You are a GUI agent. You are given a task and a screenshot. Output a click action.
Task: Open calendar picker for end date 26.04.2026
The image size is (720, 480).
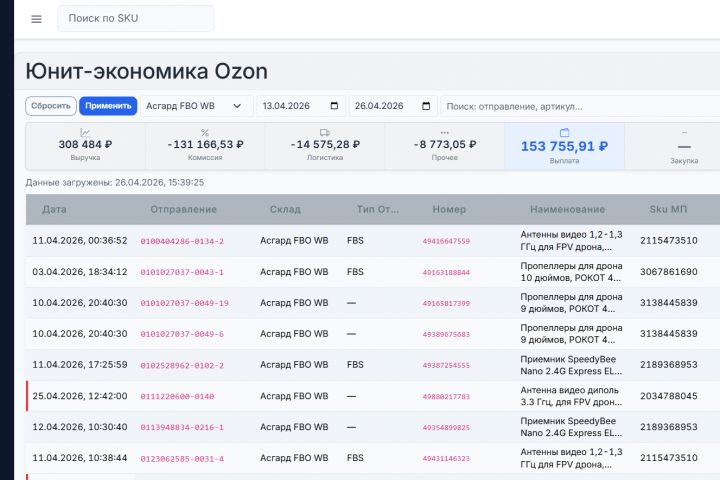click(428, 106)
